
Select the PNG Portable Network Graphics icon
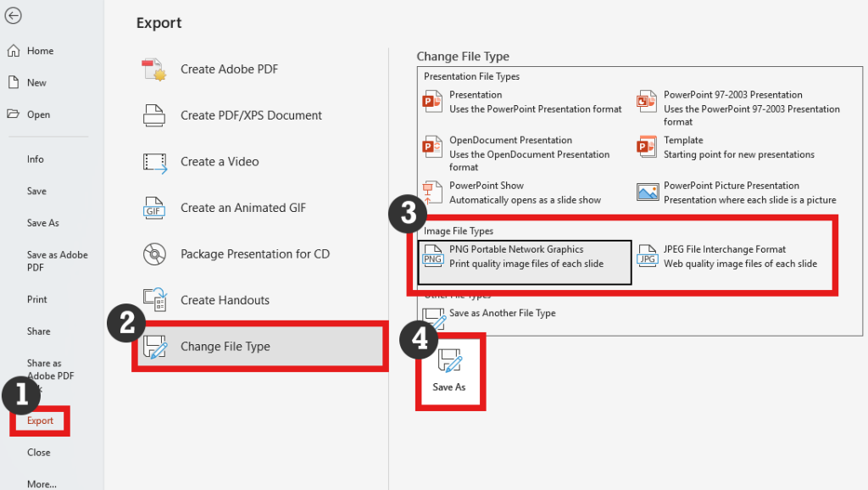(x=433, y=257)
